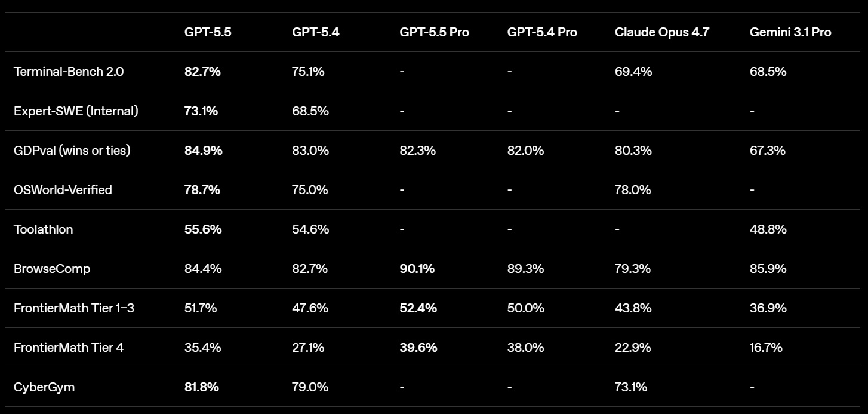868x414 pixels.
Task: Click the OSWorld-Verified row label
Action: pos(63,190)
